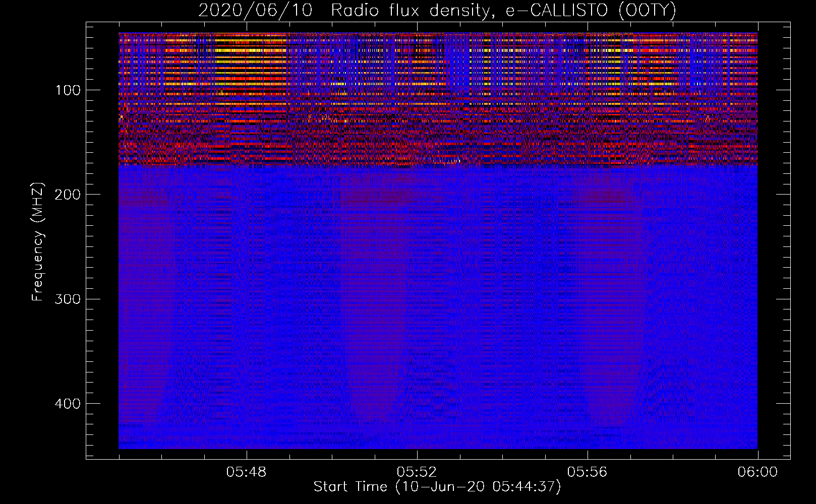Click the plot title 'Radio flux density, e-CALLISTO (OOTY)'
816x504 pixels.
point(503,11)
